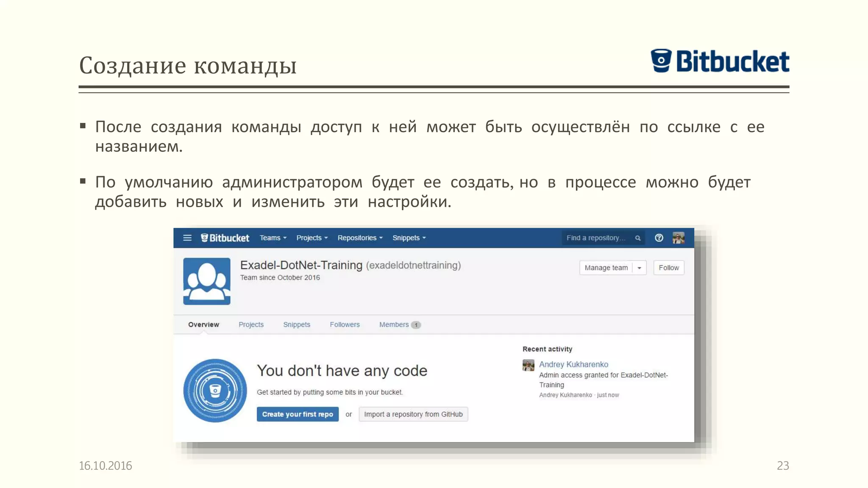Click Create your first repo
868x488 pixels.
click(x=298, y=414)
